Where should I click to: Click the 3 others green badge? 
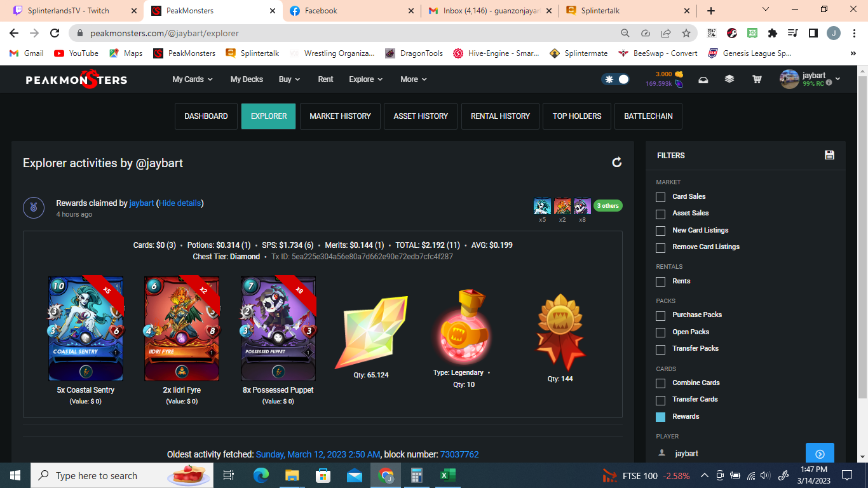pos(608,206)
